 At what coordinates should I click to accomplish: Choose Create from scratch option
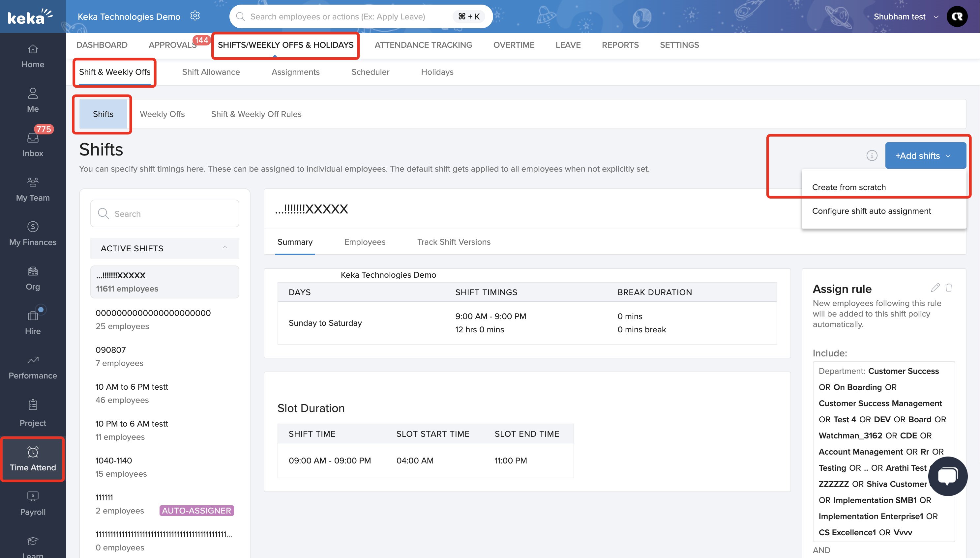[x=848, y=187]
